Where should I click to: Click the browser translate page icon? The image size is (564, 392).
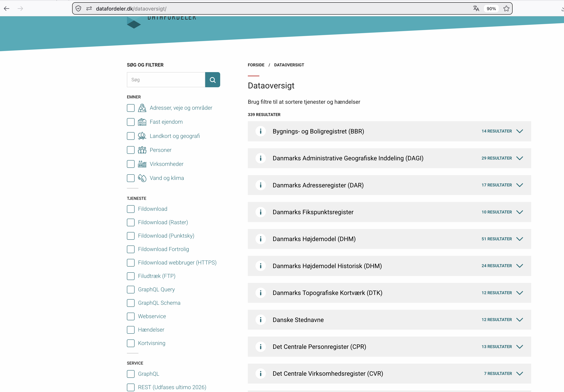click(476, 9)
